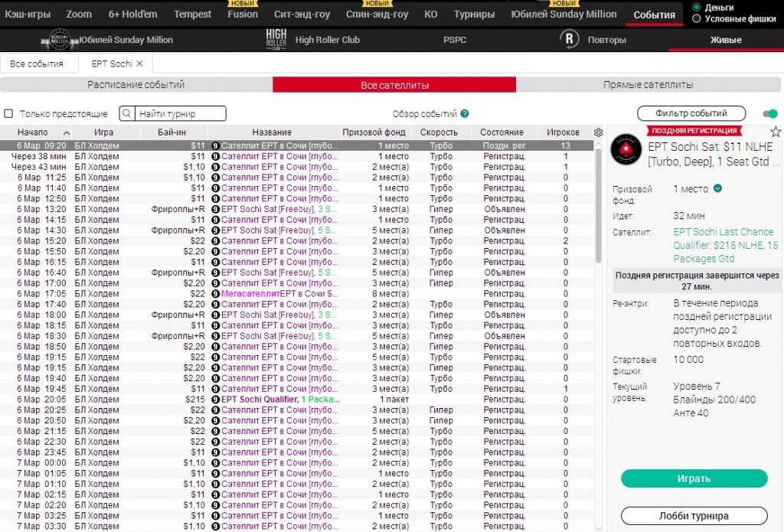Click the Повторы replay icon
This screenshot has width=784, height=532.
coord(570,40)
